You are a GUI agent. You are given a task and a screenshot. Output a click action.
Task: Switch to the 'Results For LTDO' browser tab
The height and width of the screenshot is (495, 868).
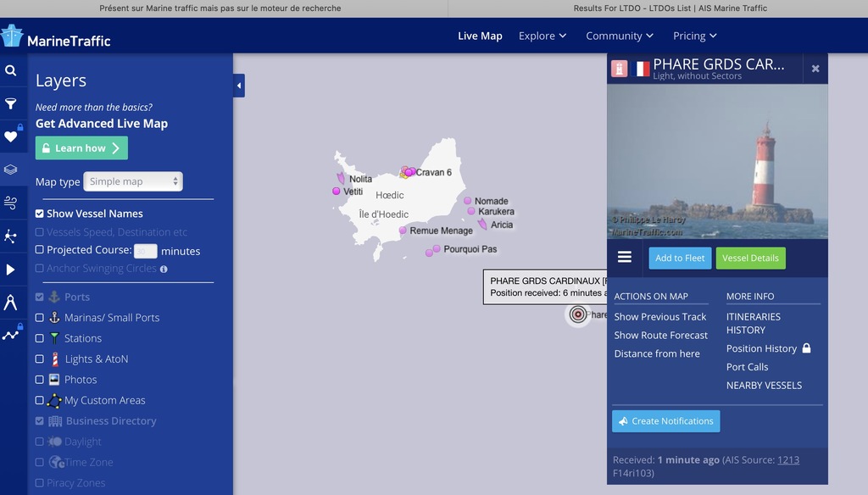670,8
